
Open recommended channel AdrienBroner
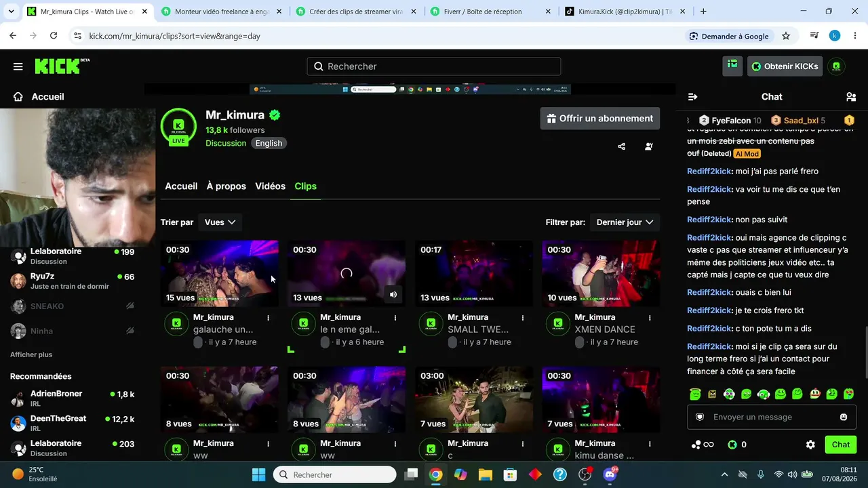point(73,399)
